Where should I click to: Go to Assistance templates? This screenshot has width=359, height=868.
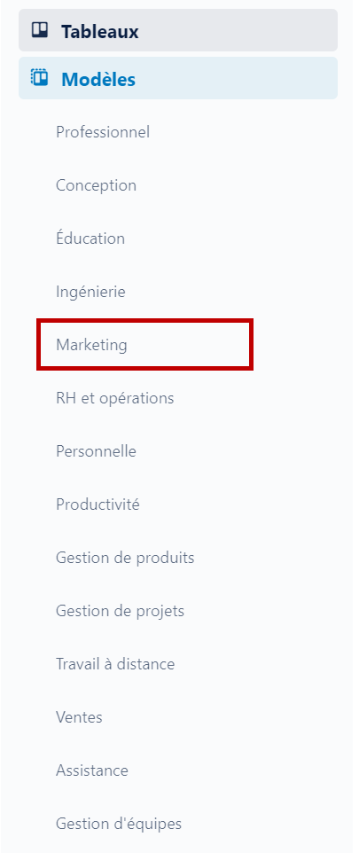92,770
